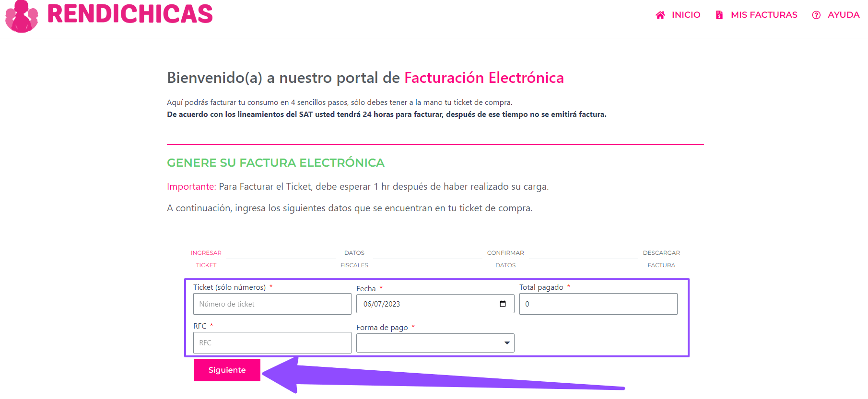Click the home icon beside INICIO
868x399 pixels.
click(660, 15)
